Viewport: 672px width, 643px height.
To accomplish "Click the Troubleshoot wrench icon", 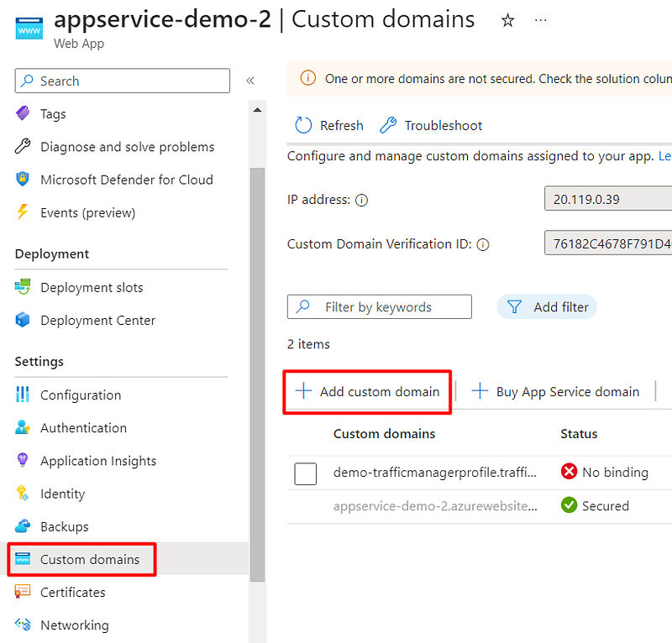I will [x=388, y=125].
